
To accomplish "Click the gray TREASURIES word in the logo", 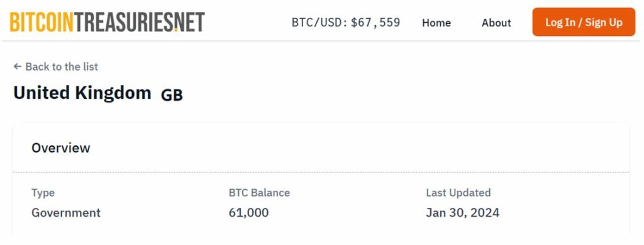I will pos(124,22).
